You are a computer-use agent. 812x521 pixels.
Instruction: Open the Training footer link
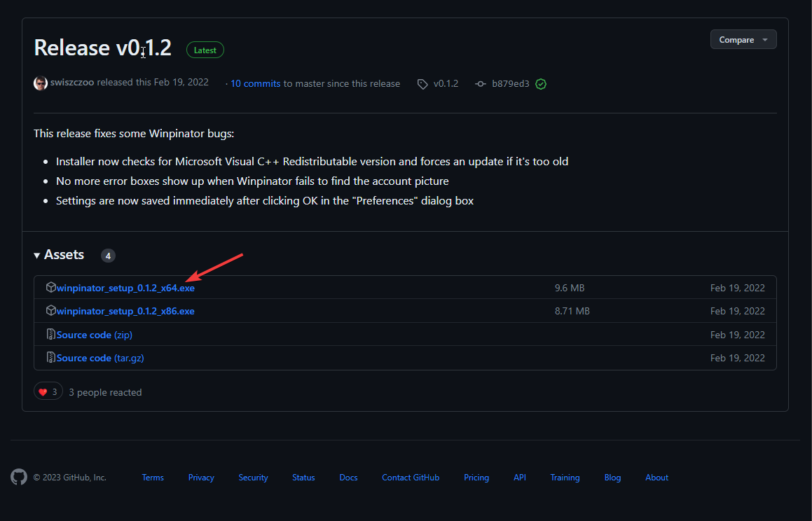pos(565,478)
